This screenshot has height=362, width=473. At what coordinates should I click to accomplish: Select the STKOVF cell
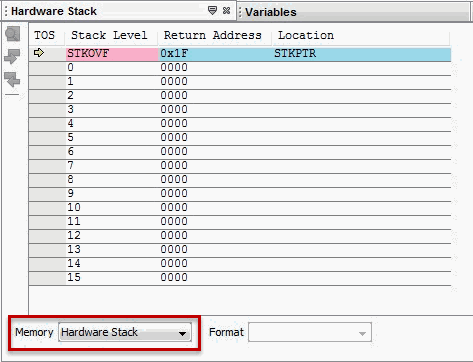(x=112, y=54)
